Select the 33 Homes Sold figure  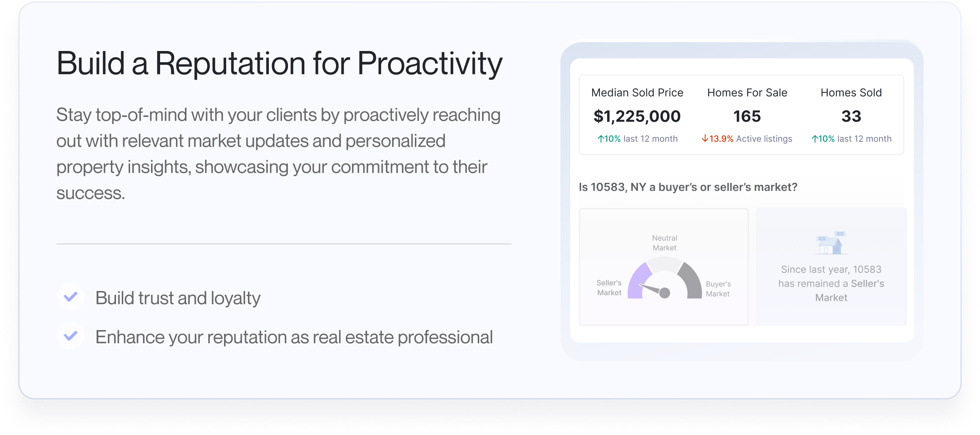(x=851, y=116)
